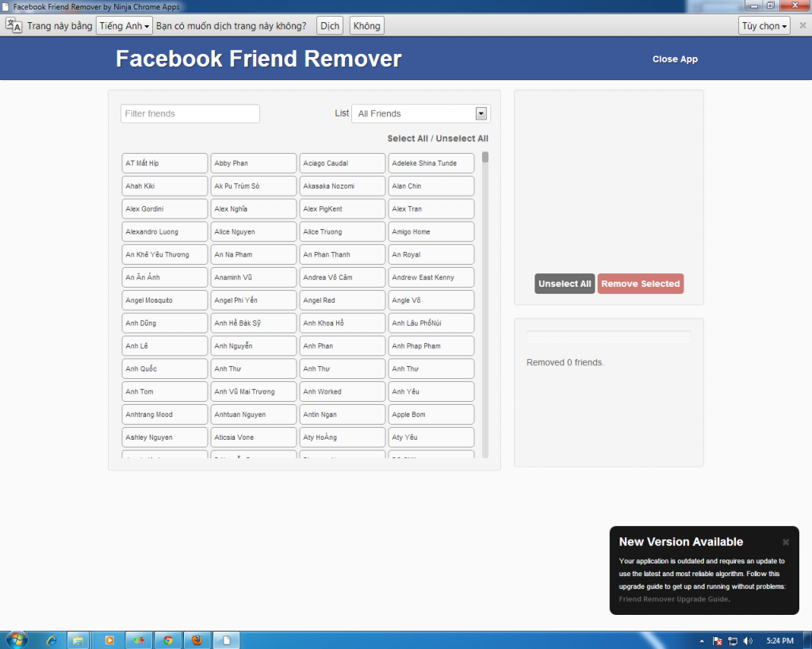Show hidden system tray icons
The width and height of the screenshot is (812, 649).
[702, 641]
